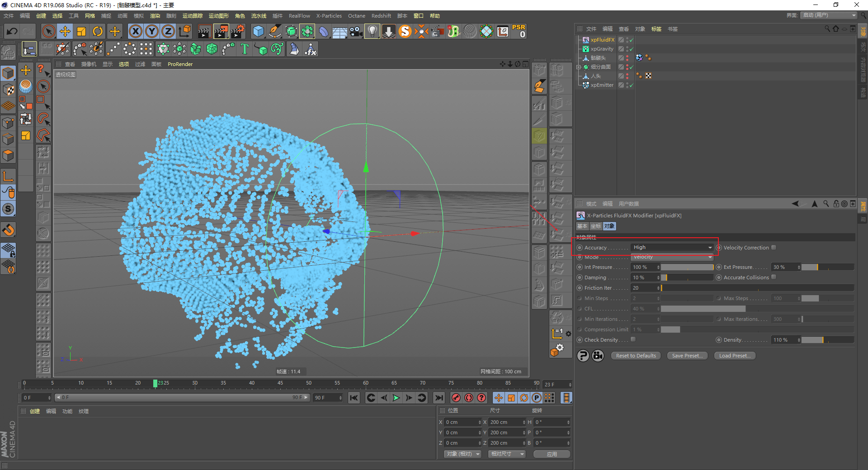Screen dimensions: 868x470
Task: Open the 相对尺寸 size mode dropdown
Action: tap(507, 454)
